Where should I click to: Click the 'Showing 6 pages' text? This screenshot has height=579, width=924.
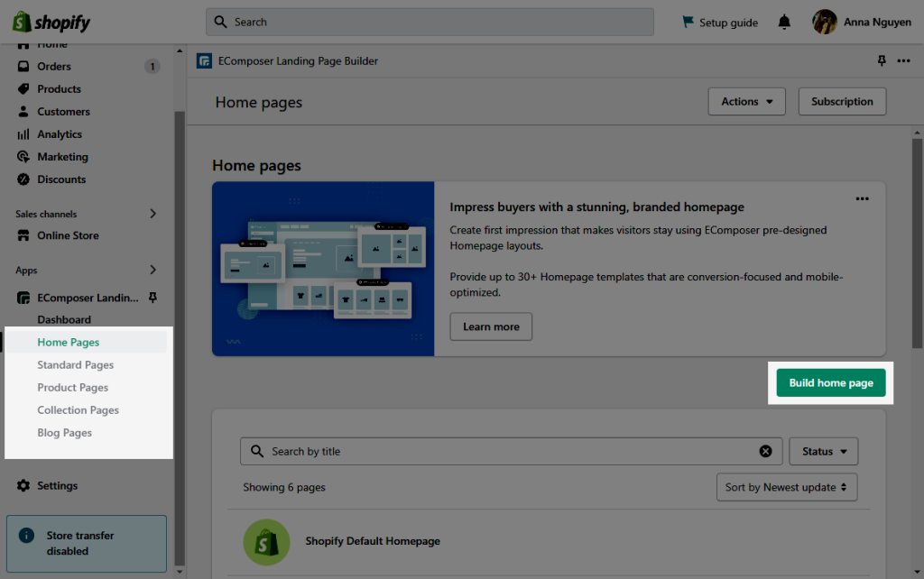click(x=284, y=487)
